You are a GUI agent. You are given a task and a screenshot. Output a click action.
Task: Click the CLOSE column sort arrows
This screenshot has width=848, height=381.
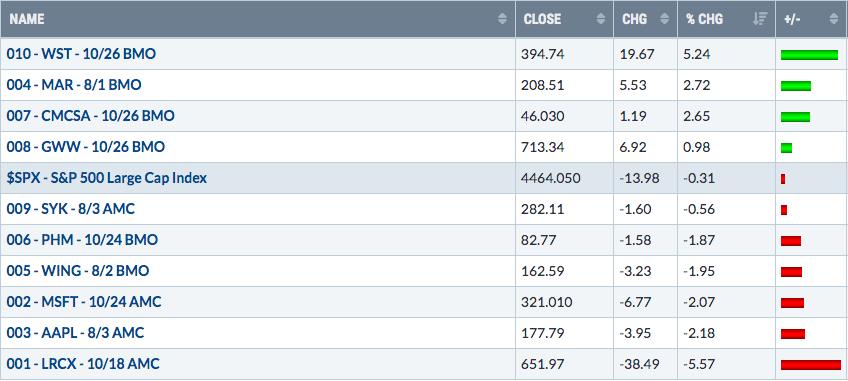point(601,19)
